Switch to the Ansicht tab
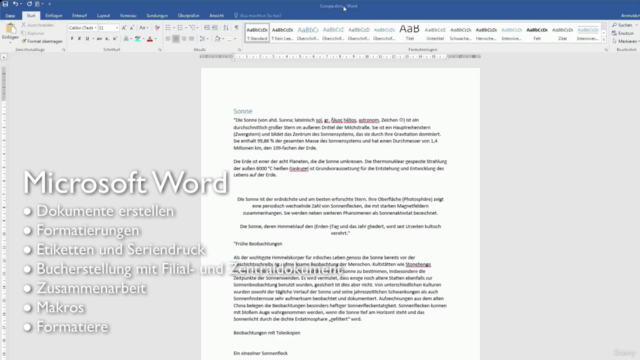 pos(216,16)
